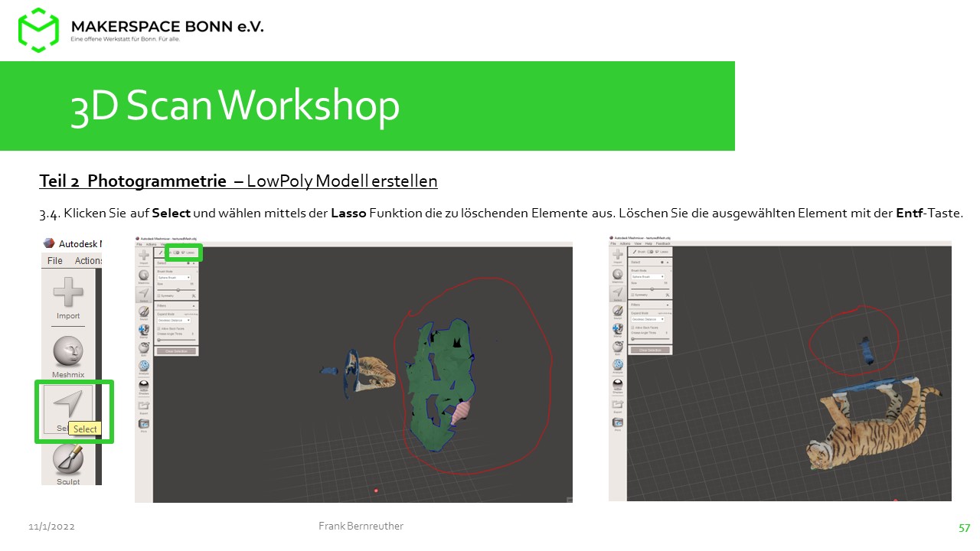Click Sculpt brush icon in the enlarged crop
980x551 pixels.
click(x=68, y=459)
